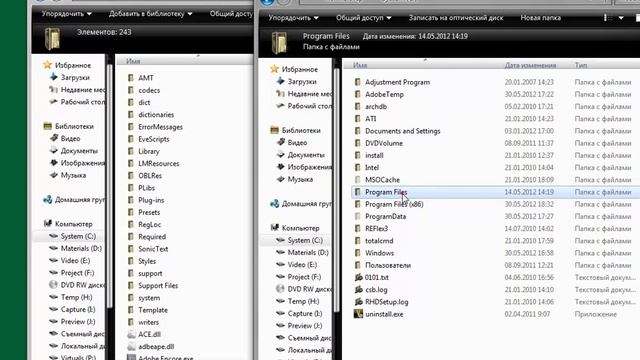Open the Упорядочить dropdown in the left window
The height and width of the screenshot is (360, 640).
click(67, 14)
